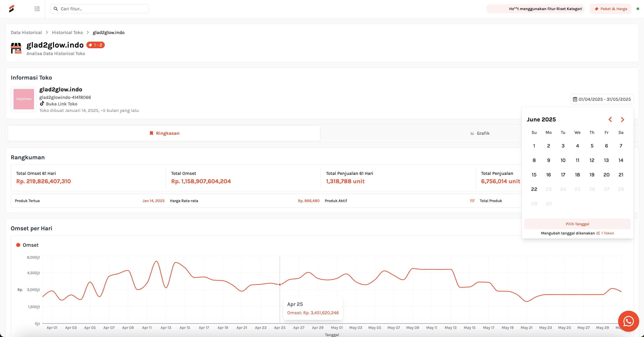
Task: Focus the Cari fitur search field
Action: (x=100, y=9)
